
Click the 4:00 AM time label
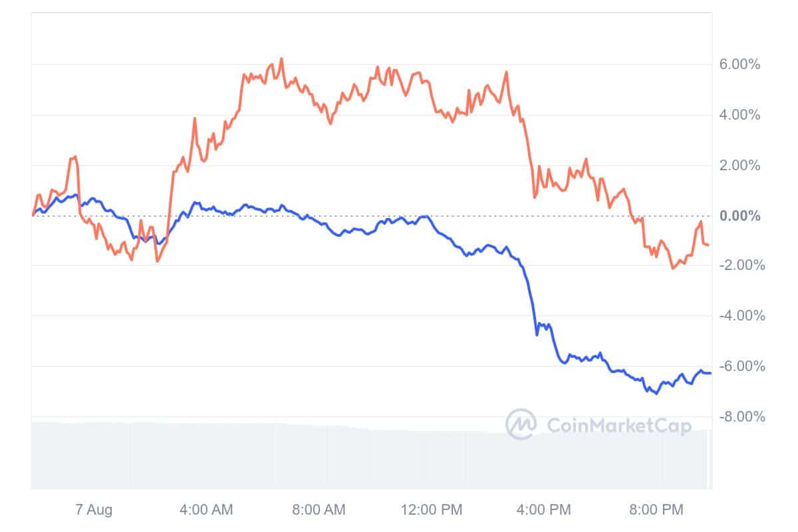click(207, 511)
